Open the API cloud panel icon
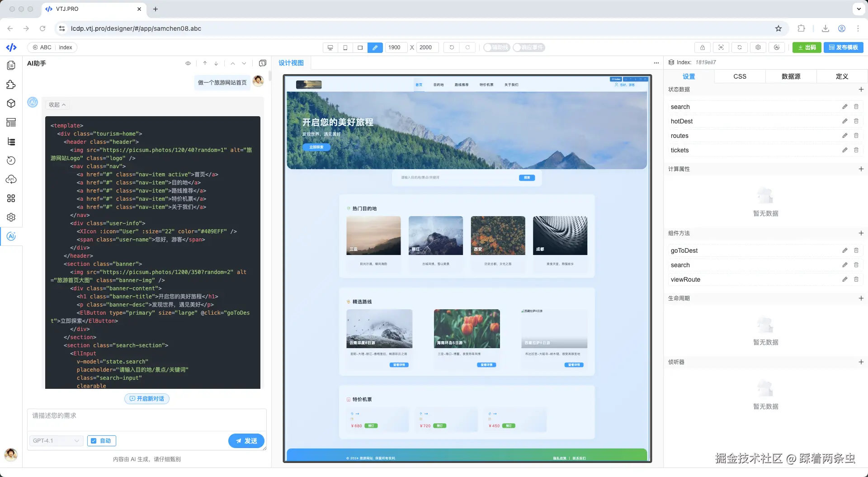The height and width of the screenshot is (477, 868). point(11,179)
